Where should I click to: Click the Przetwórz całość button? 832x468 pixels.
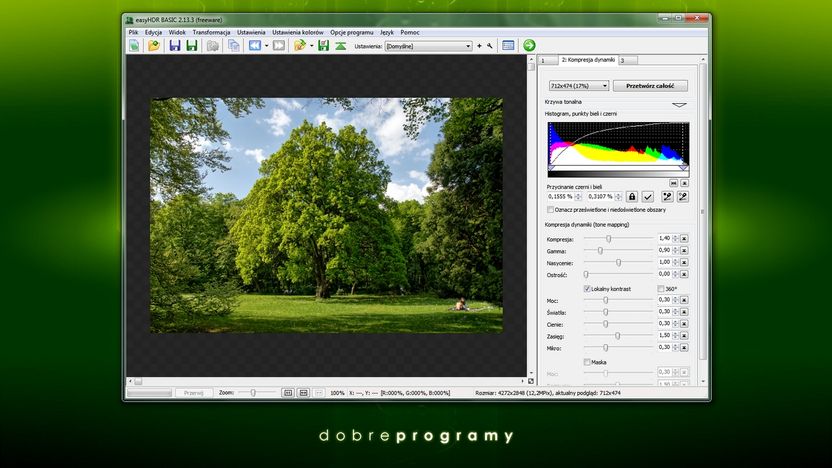click(x=650, y=85)
